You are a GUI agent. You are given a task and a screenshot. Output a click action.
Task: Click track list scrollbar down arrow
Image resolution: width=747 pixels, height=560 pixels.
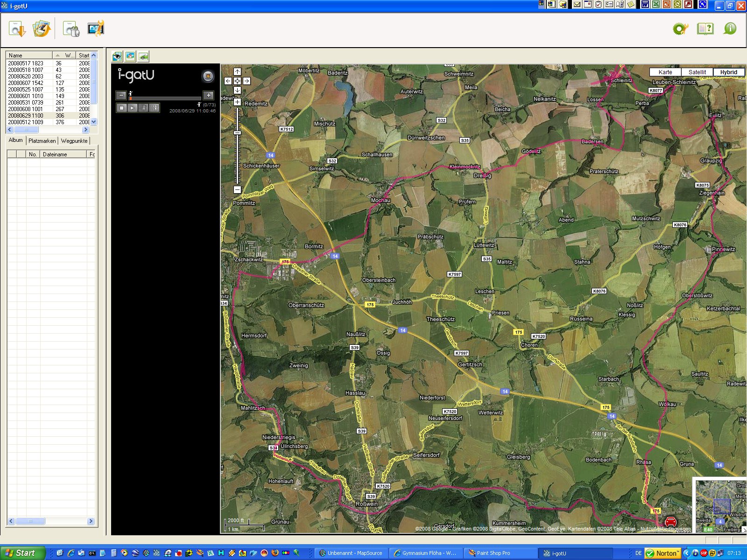(x=94, y=122)
